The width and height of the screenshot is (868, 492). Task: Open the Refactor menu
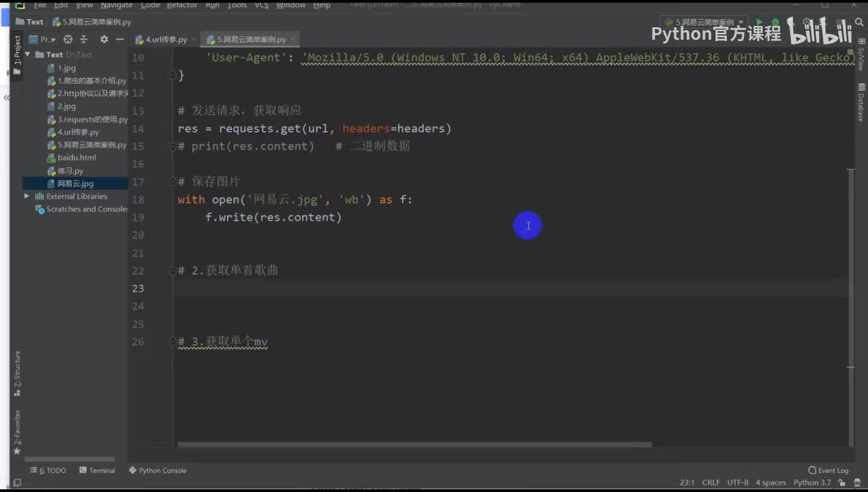click(x=182, y=5)
